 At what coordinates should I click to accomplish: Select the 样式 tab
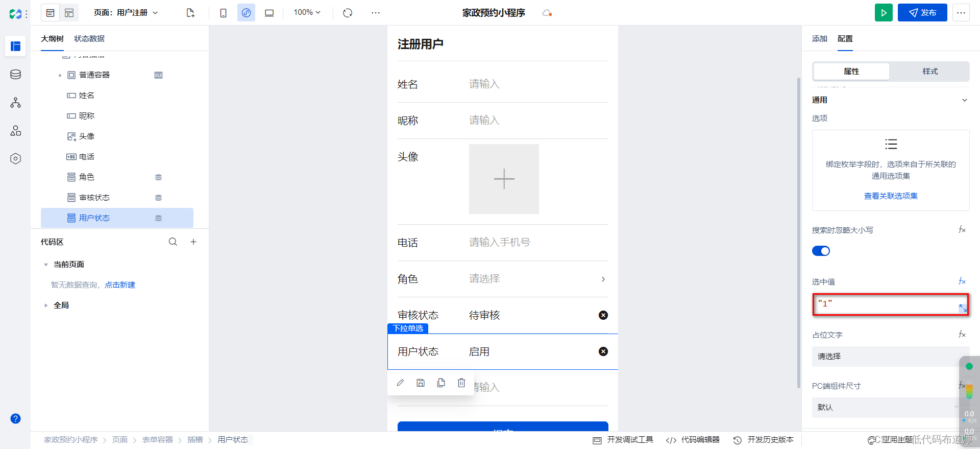click(x=930, y=72)
